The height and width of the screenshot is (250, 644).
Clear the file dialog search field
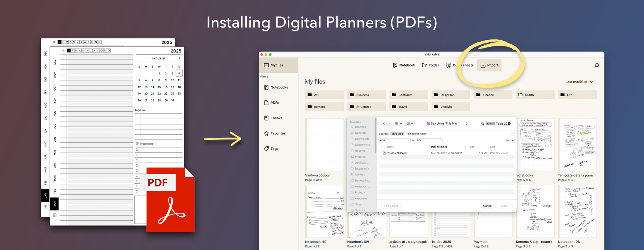(x=509, y=124)
